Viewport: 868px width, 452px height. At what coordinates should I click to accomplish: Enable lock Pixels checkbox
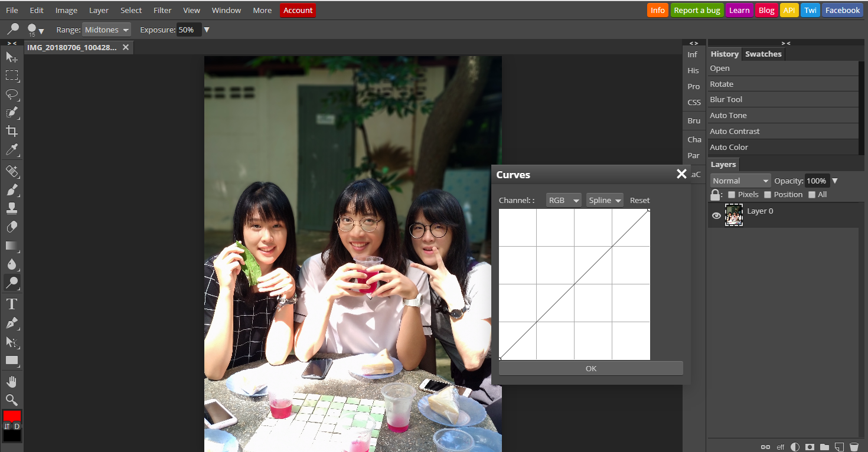pyautogui.click(x=732, y=195)
